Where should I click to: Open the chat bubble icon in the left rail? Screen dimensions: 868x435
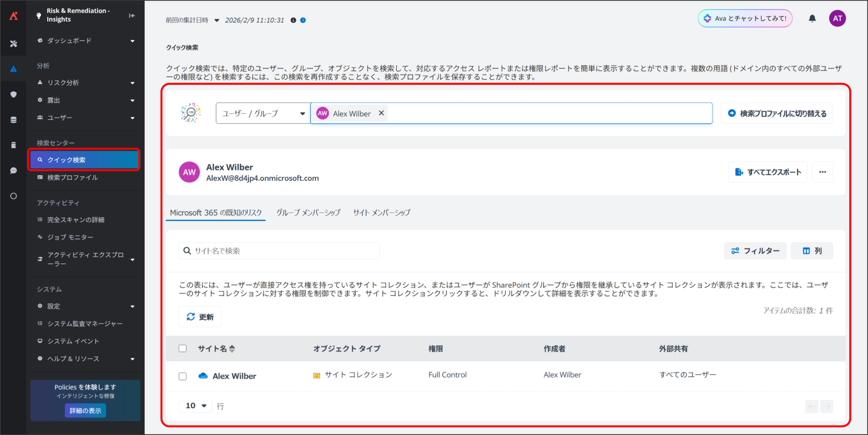coord(14,170)
